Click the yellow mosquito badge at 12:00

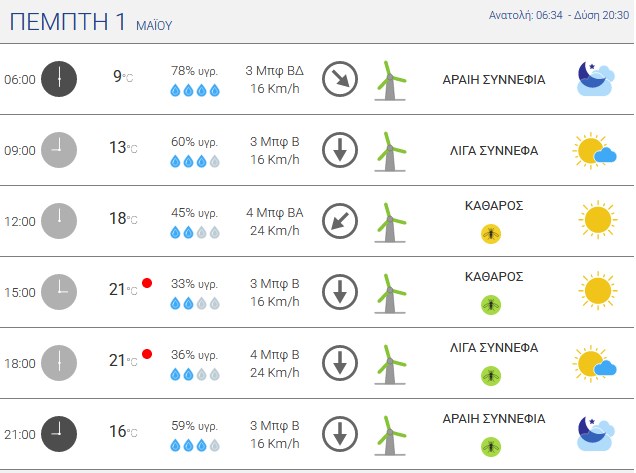[491, 234]
